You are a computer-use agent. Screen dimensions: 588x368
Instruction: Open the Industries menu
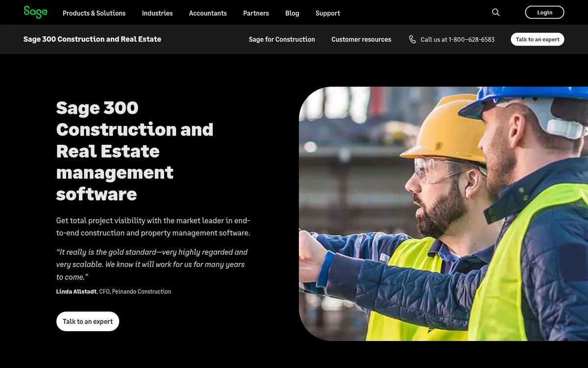pos(157,13)
